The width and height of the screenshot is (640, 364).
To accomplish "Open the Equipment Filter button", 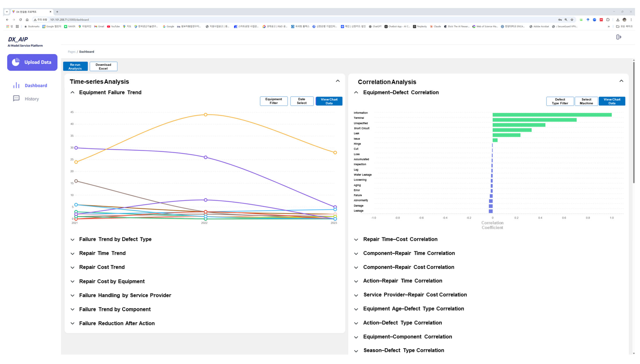I will [273, 101].
